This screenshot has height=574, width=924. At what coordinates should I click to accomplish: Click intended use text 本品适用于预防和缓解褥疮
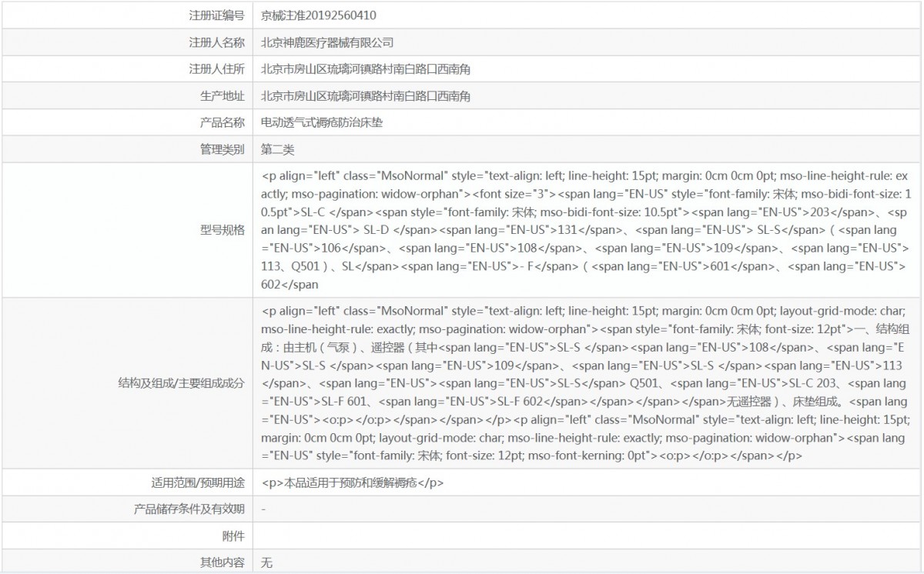(353, 483)
